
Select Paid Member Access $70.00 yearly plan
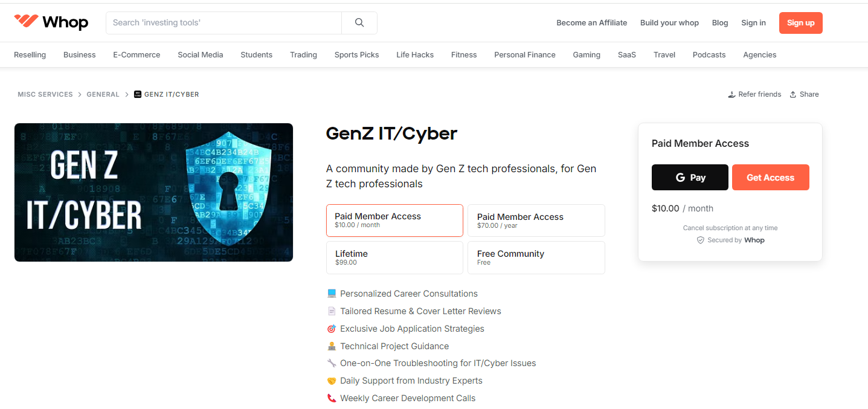click(x=536, y=221)
